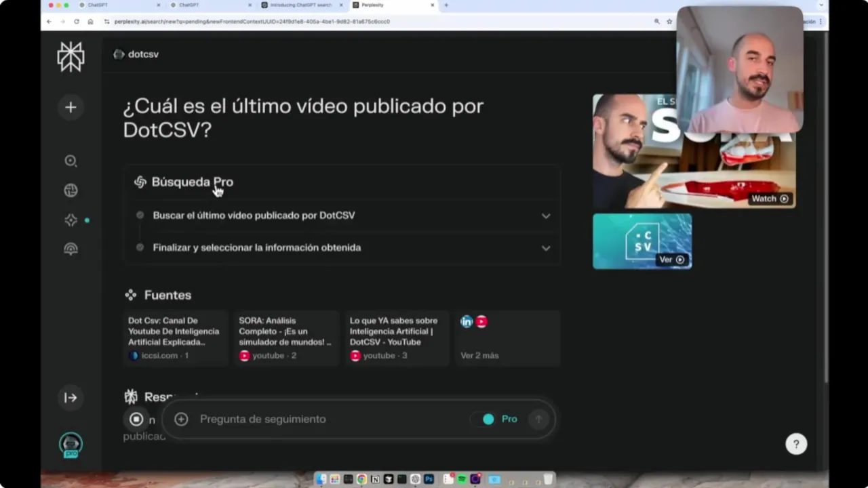Open site info icon beside the URL
Viewport: 868px width, 488px height.
107,22
